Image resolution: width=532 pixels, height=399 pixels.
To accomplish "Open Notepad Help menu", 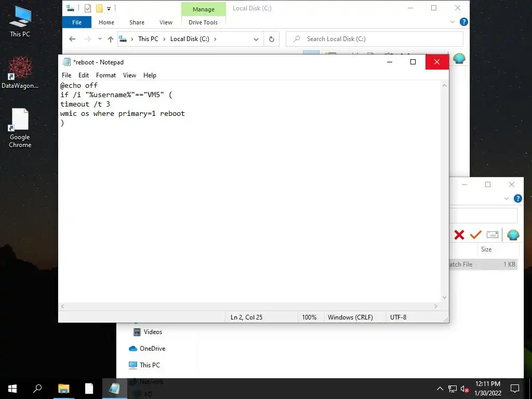I will click(150, 75).
